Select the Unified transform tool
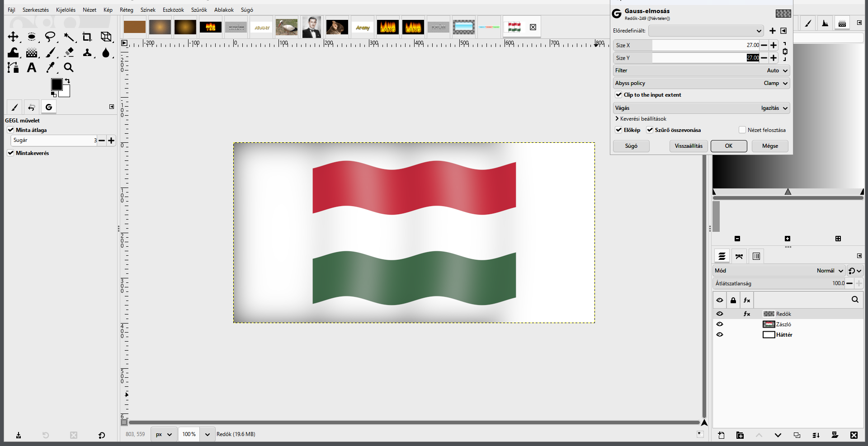 [106, 37]
